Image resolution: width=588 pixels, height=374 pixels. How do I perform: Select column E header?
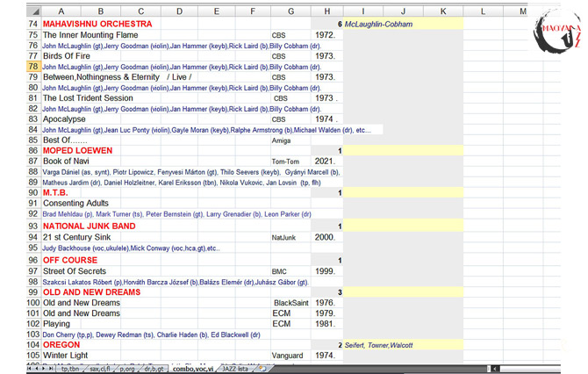pyautogui.click(x=217, y=11)
